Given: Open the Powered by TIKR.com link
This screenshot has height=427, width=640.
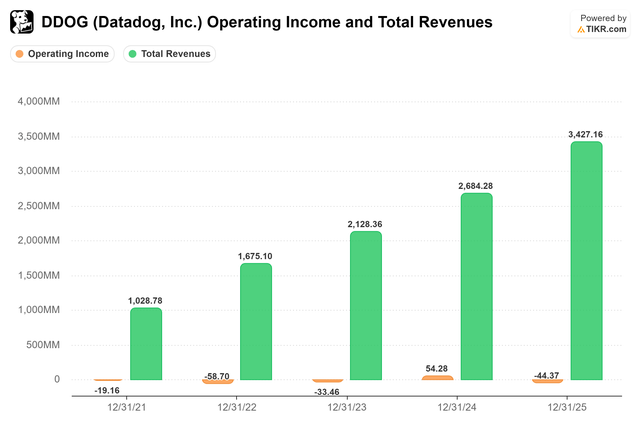Looking at the screenshot, I should coord(601,24).
